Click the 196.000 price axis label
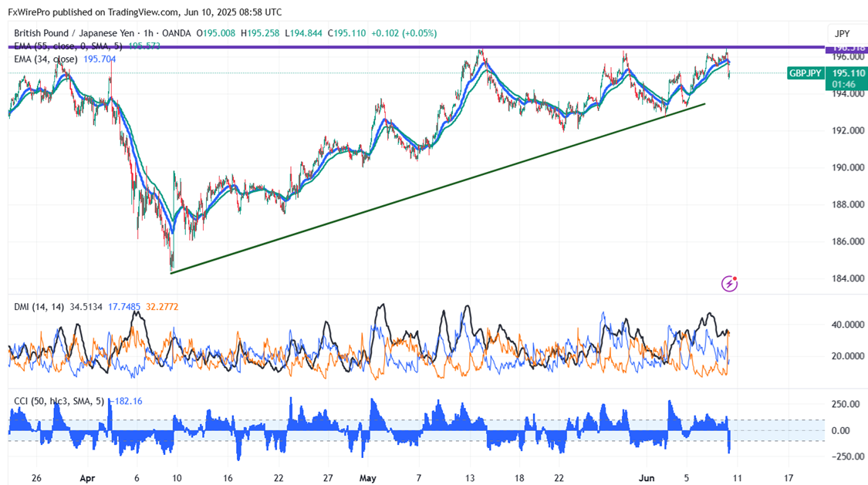The image size is (868, 485). 848,56
